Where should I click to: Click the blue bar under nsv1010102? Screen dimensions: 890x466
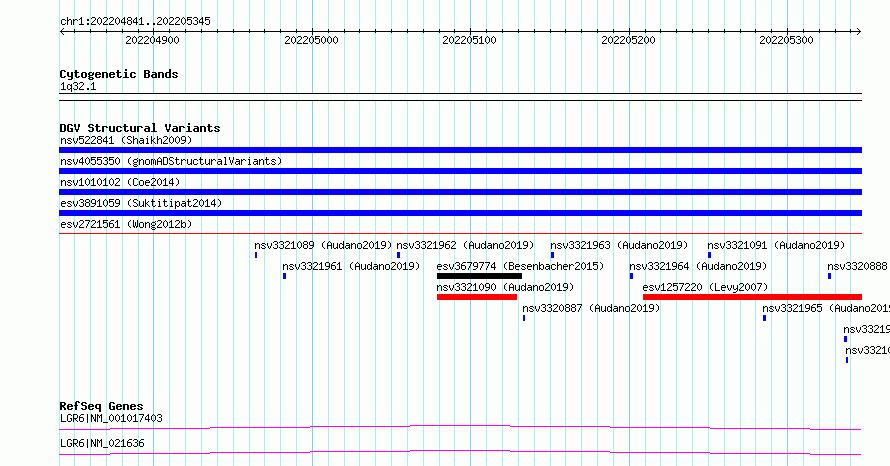[460, 192]
